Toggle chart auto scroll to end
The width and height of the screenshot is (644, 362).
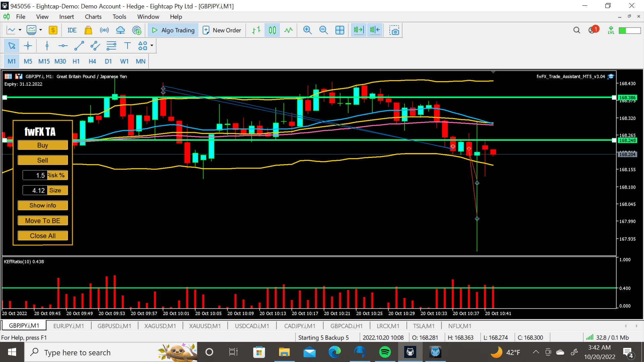(x=359, y=30)
